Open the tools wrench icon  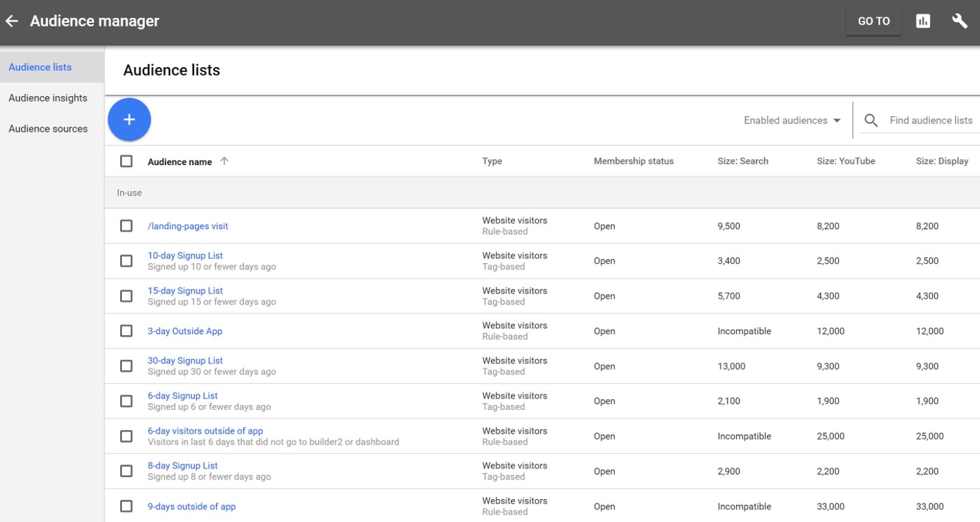[x=959, y=22]
